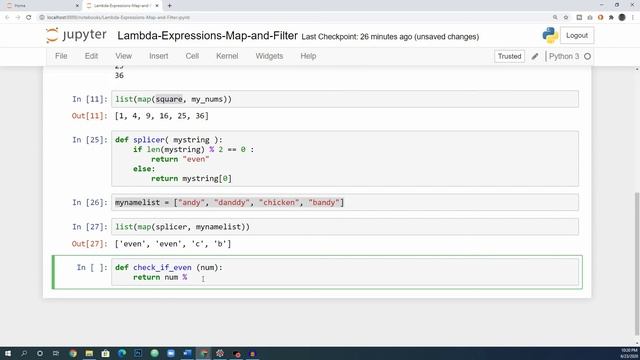Click the zoom magnifier icon in address bar
The height and width of the screenshot is (360, 640).
[x=555, y=18]
